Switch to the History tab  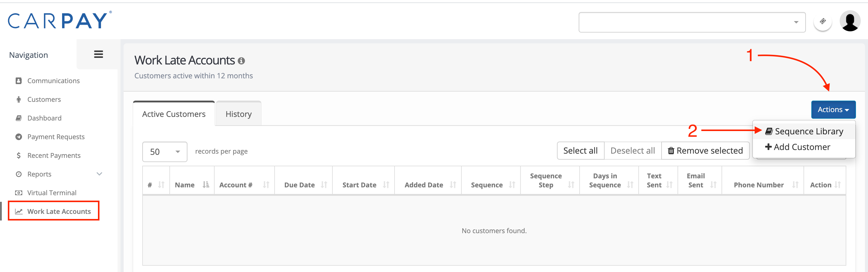[238, 114]
